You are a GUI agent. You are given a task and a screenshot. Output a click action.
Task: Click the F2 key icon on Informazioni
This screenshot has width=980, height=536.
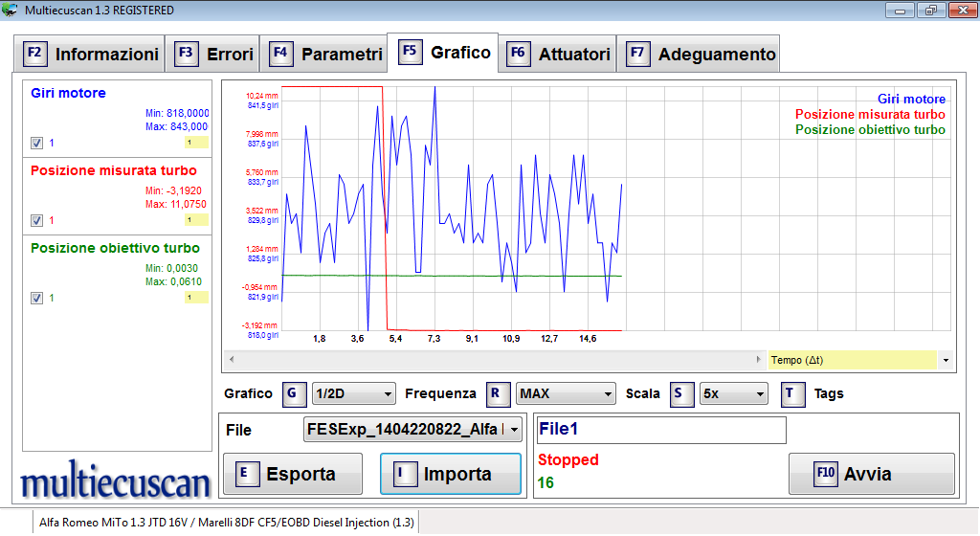click(34, 54)
